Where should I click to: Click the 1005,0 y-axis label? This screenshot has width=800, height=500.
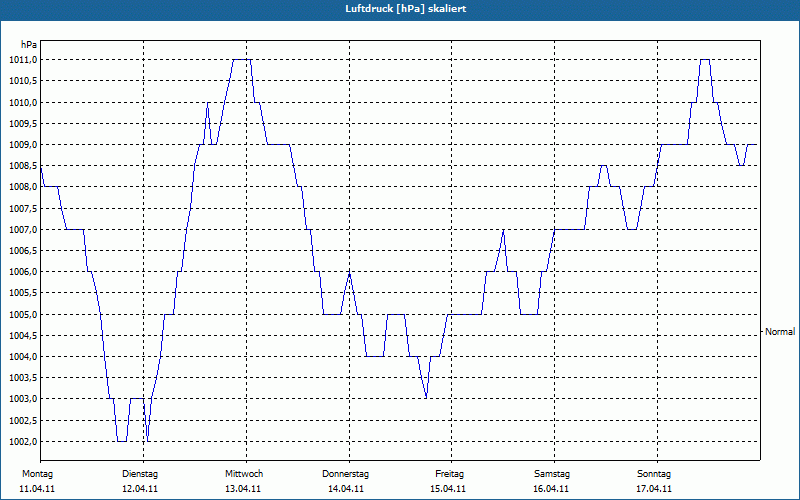pos(23,314)
